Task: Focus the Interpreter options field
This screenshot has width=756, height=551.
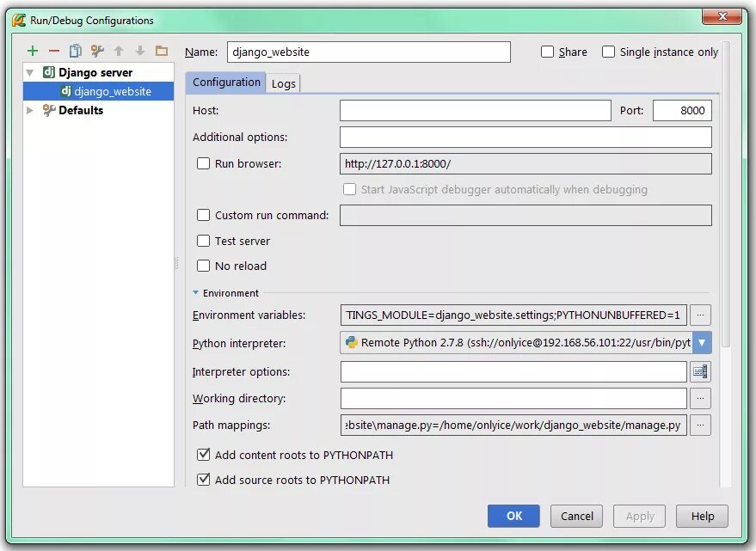Action: coord(513,371)
